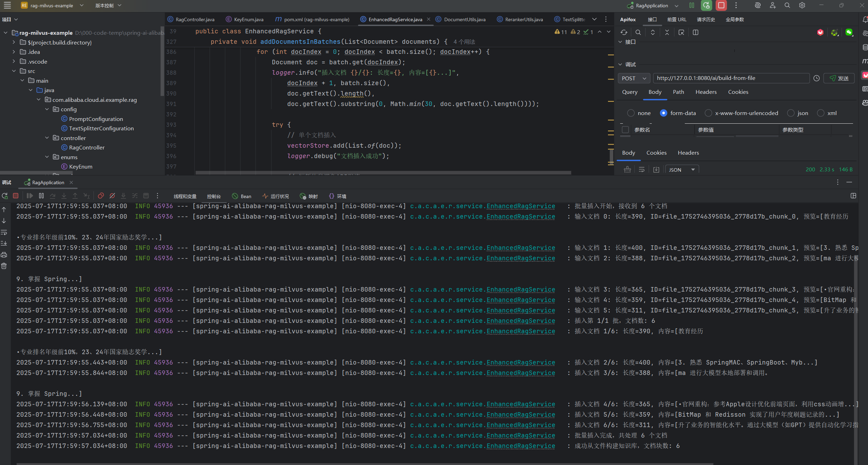Switch to the Query request tab
Screen dimensions: 868x465
[630, 92]
